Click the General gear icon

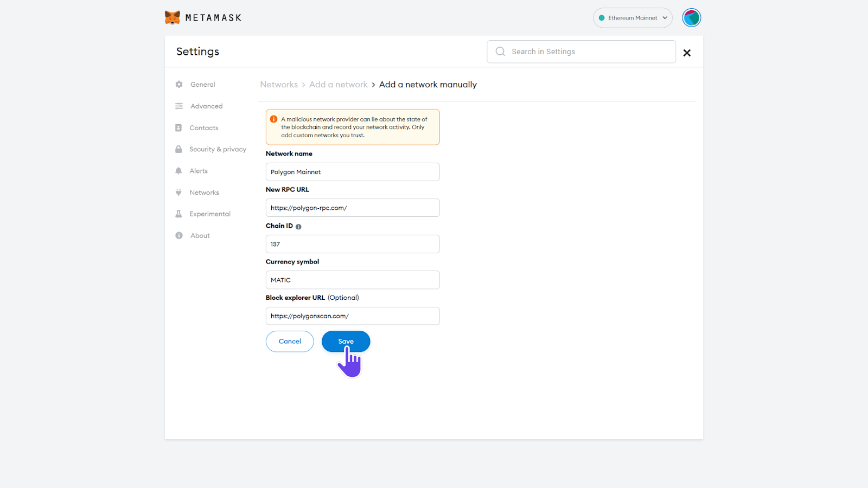[x=179, y=85]
